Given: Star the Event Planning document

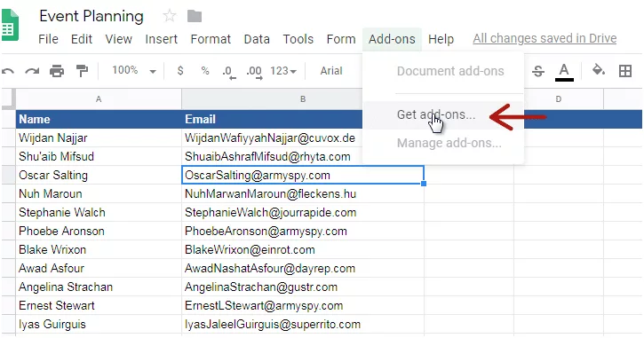Looking at the screenshot, I should click(169, 16).
